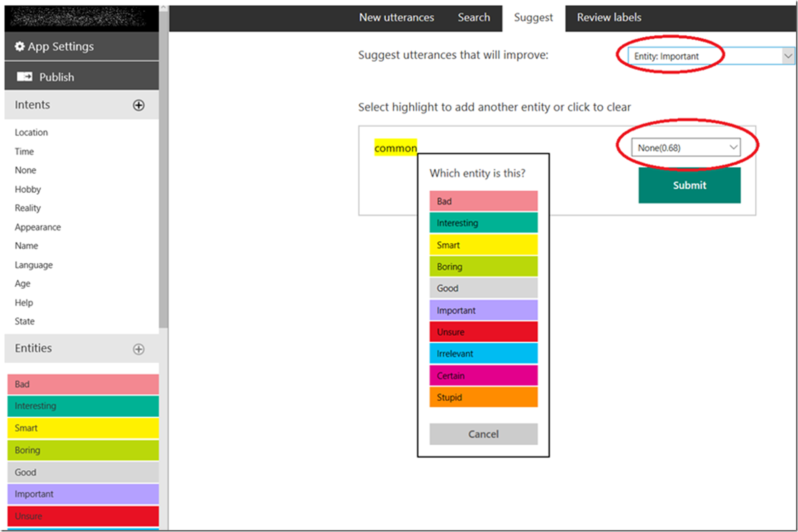Image resolution: width=798 pixels, height=532 pixels.
Task: Select the Important entity in sidebar
Action: coord(83,494)
